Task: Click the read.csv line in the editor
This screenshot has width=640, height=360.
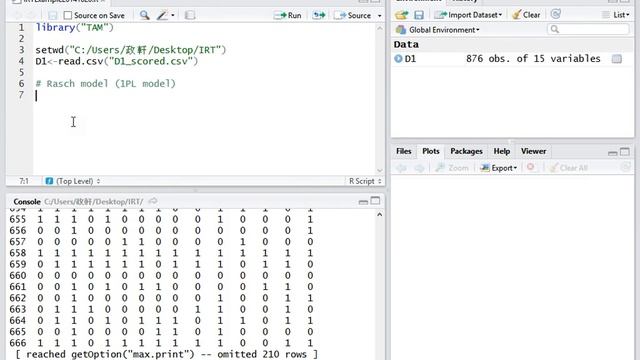Action: pos(116,61)
